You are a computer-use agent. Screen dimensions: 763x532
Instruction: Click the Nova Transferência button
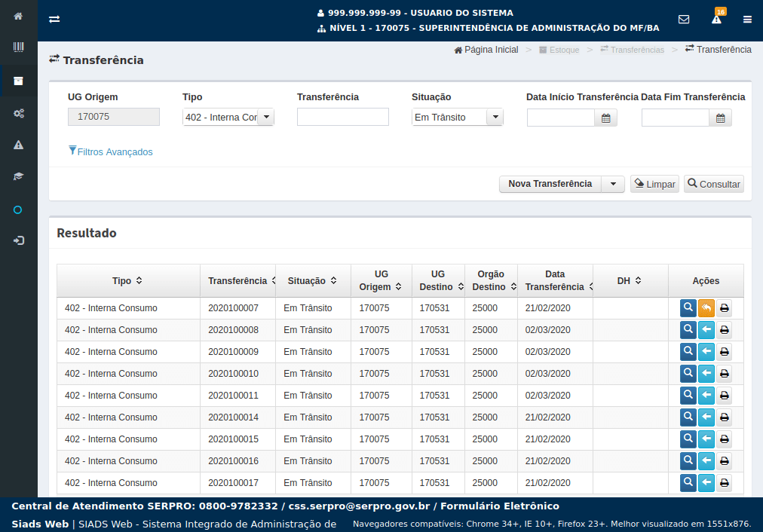point(550,184)
